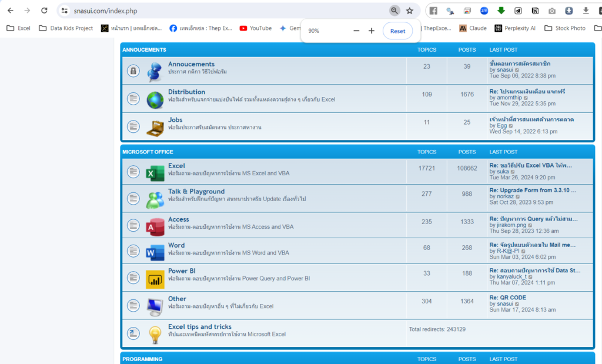Viewport: 602px width, 364px height.
Task: Click the padlock icon on Announcements forum
Action: 133,71
